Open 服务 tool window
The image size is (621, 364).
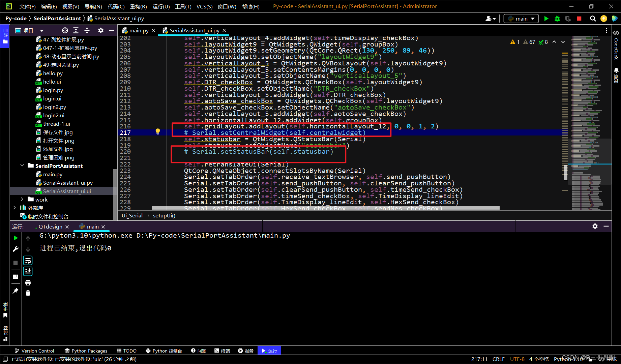[246, 351]
